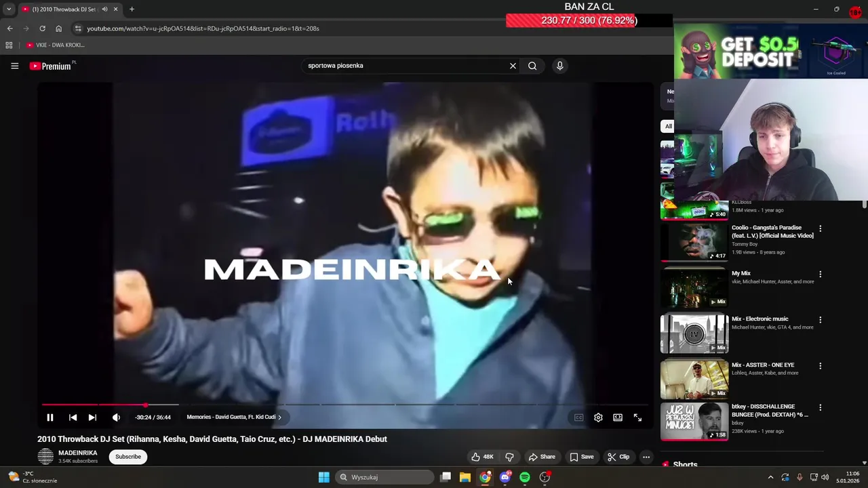868x488 pixels.
Task: Open the weather widget showing -3°C
Action: click(32, 477)
